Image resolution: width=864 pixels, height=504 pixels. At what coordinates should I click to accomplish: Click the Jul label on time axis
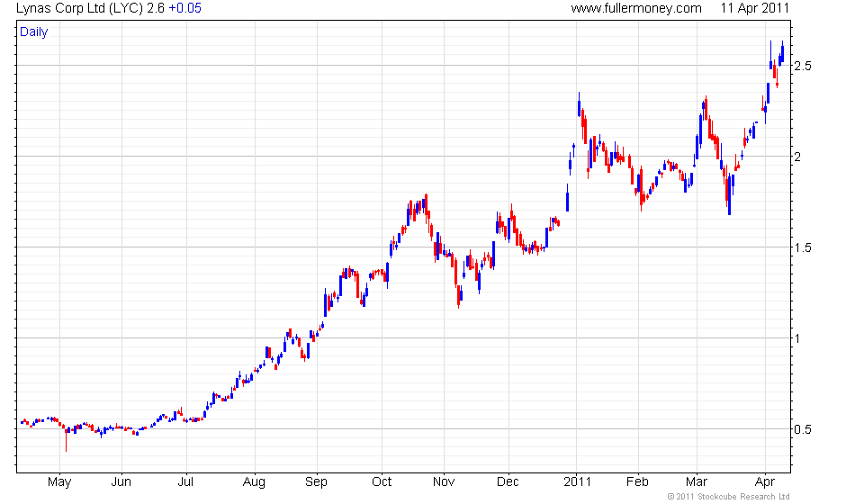pos(185,482)
